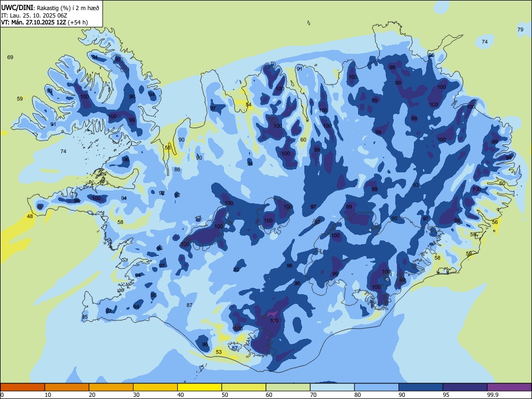Click the '80' legend tick label
Viewport: 532px width, 399px height.
pyautogui.click(x=358, y=395)
